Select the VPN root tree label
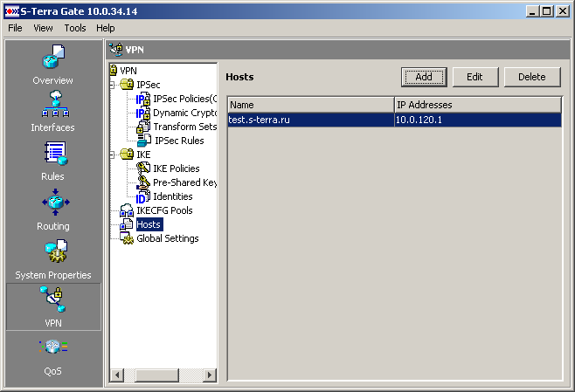The image size is (575, 392). click(128, 71)
